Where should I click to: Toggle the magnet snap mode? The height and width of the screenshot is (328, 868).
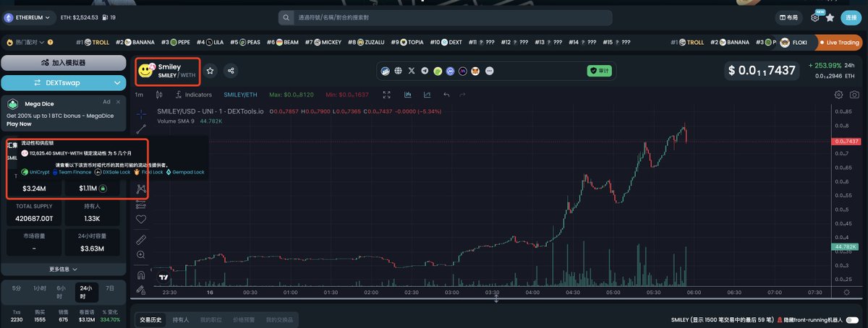(141, 275)
